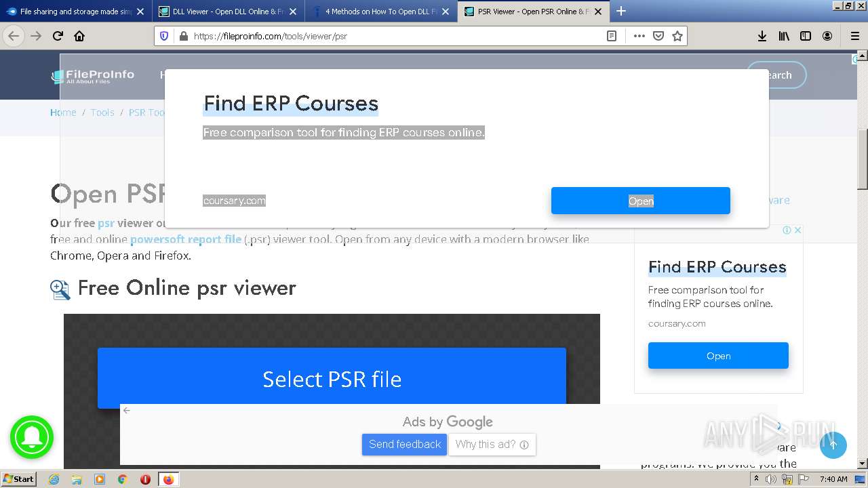Click Open button in sidebar ad
The height and width of the screenshot is (488, 868).
click(718, 356)
